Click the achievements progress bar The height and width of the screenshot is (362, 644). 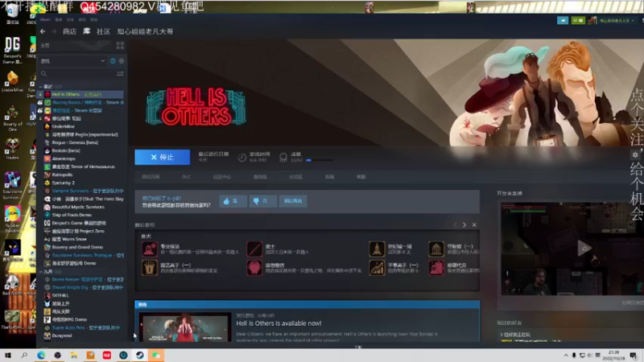point(320,160)
